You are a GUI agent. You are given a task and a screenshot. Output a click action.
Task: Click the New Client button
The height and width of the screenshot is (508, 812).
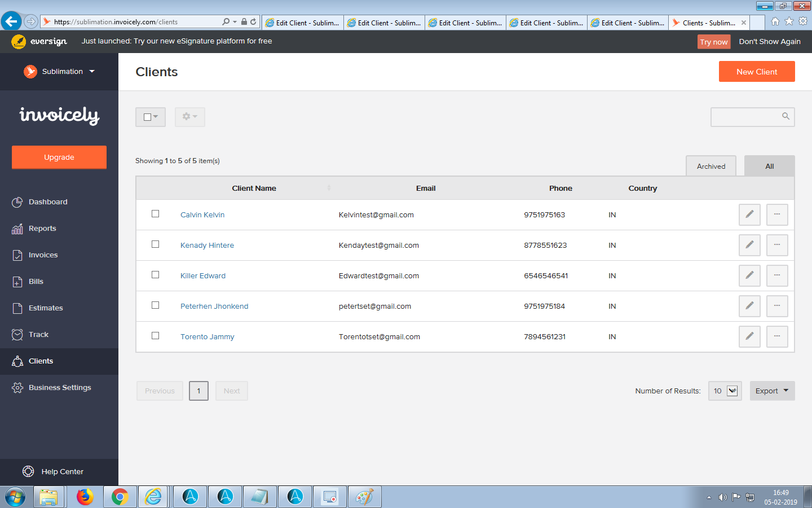tap(756, 72)
